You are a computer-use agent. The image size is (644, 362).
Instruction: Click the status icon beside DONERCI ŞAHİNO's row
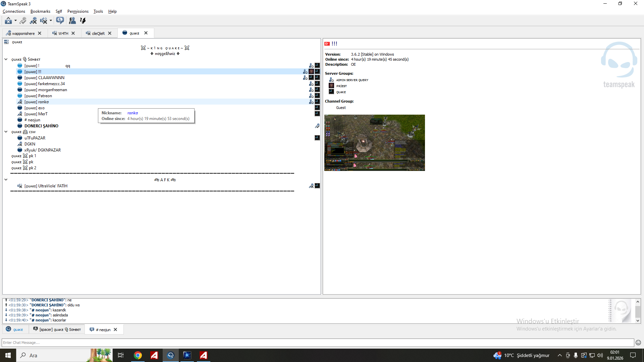click(317, 126)
